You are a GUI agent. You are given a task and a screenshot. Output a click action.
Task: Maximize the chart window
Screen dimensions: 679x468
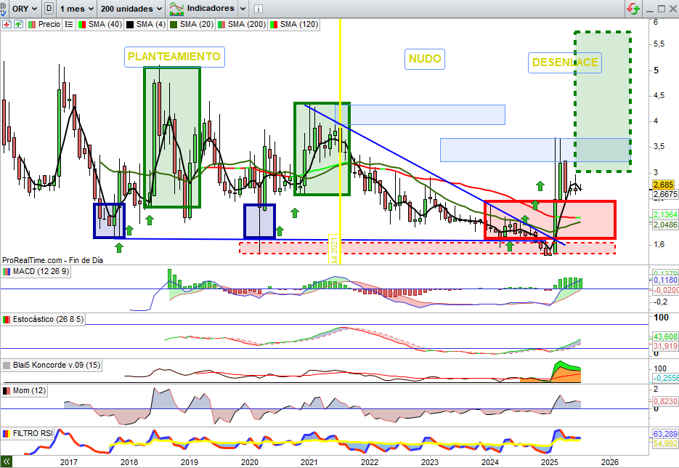coord(661,9)
